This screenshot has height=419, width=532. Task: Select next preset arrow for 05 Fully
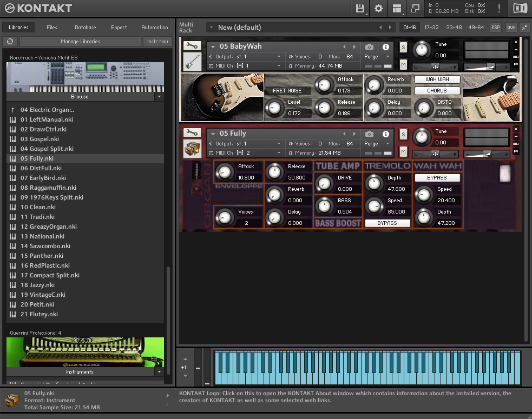[x=354, y=134]
